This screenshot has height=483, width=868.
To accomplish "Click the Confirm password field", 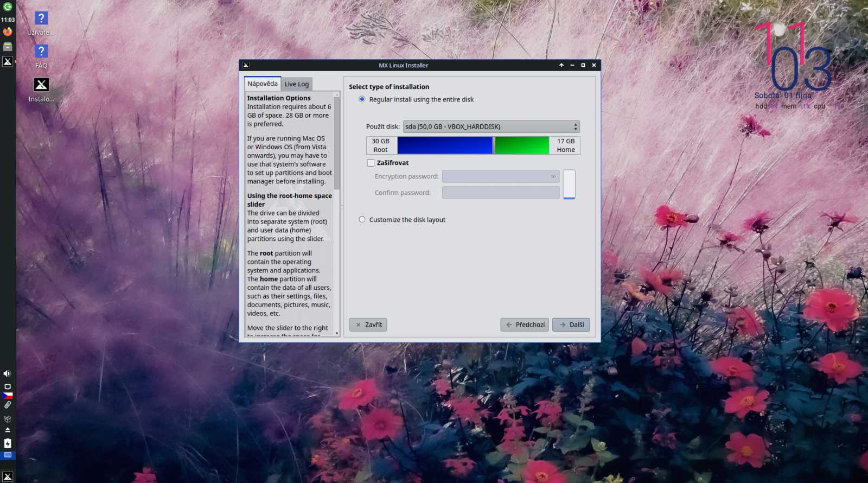I will point(501,193).
